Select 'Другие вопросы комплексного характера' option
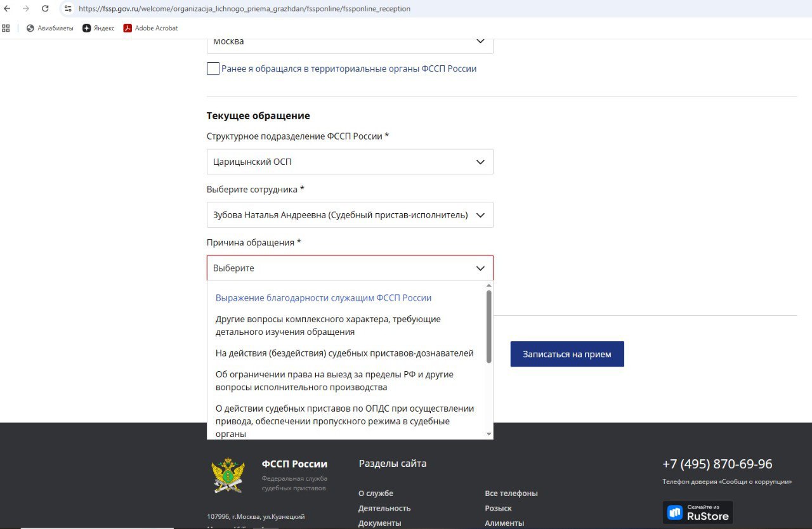 click(x=328, y=325)
